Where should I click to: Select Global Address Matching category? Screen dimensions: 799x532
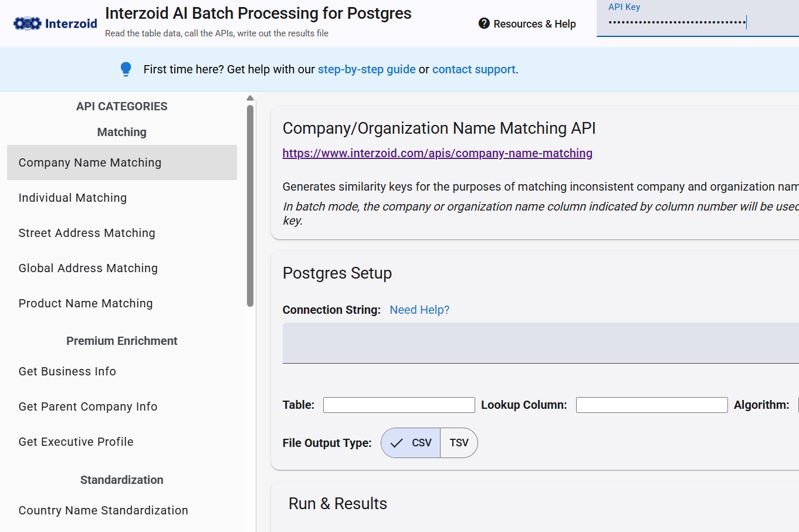click(x=88, y=268)
